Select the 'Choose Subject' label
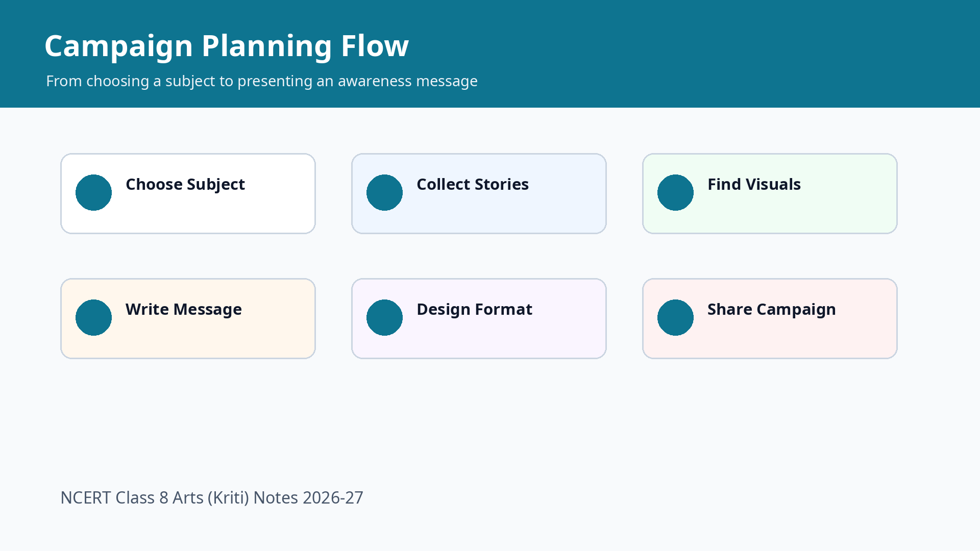 (x=185, y=185)
